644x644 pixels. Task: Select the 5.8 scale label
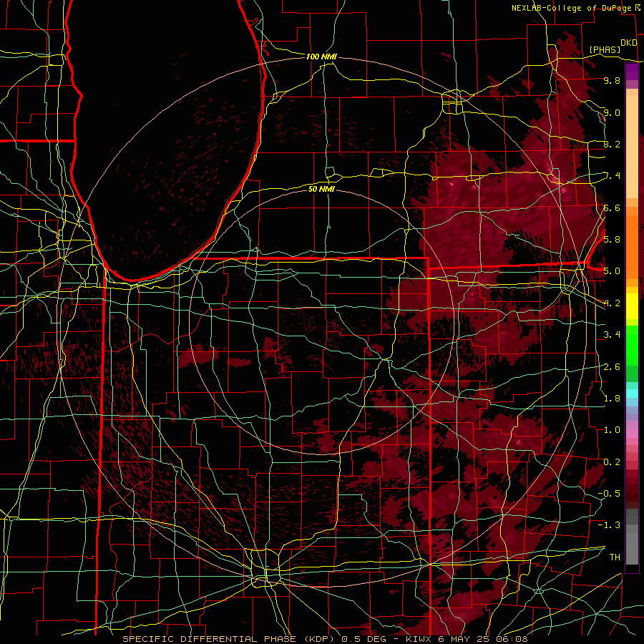pos(612,239)
